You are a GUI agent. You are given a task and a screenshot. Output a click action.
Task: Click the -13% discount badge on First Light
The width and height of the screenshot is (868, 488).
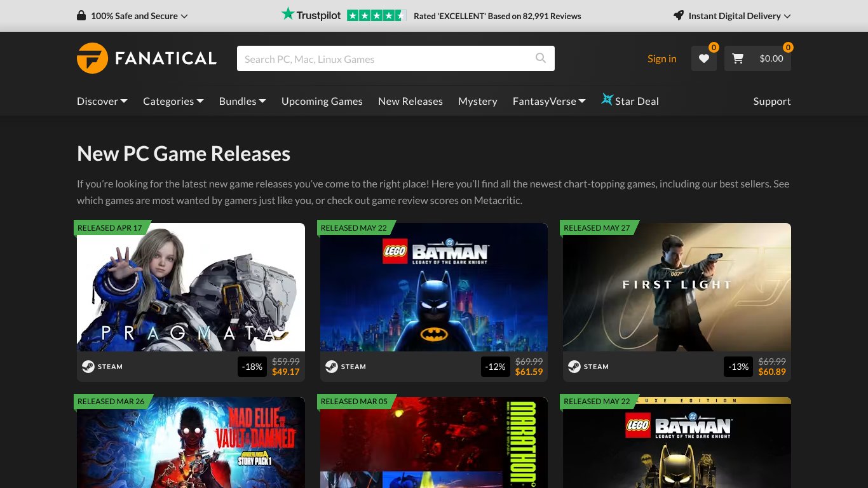[738, 367]
